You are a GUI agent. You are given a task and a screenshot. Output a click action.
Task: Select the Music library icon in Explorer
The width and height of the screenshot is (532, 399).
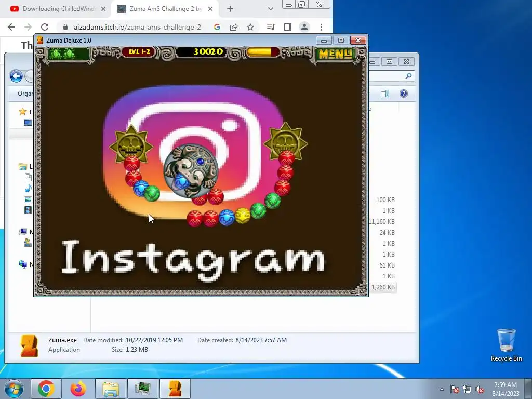[x=28, y=188]
